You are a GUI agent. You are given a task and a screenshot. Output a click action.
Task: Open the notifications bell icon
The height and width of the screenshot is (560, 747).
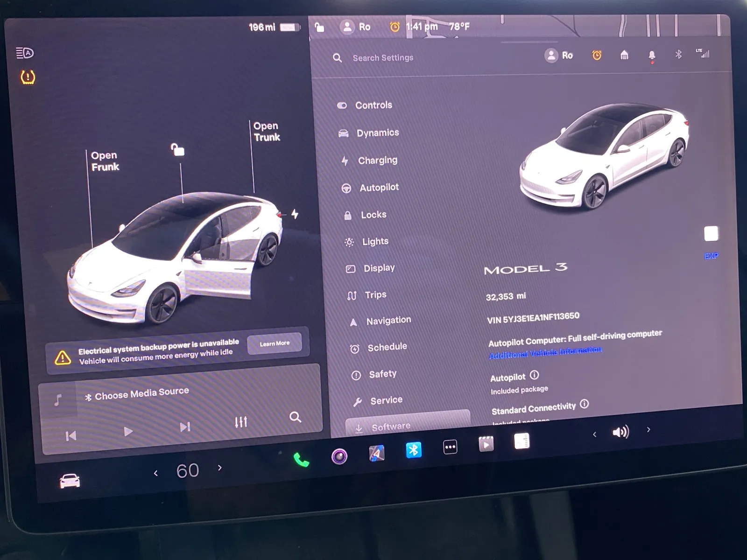[x=652, y=56]
